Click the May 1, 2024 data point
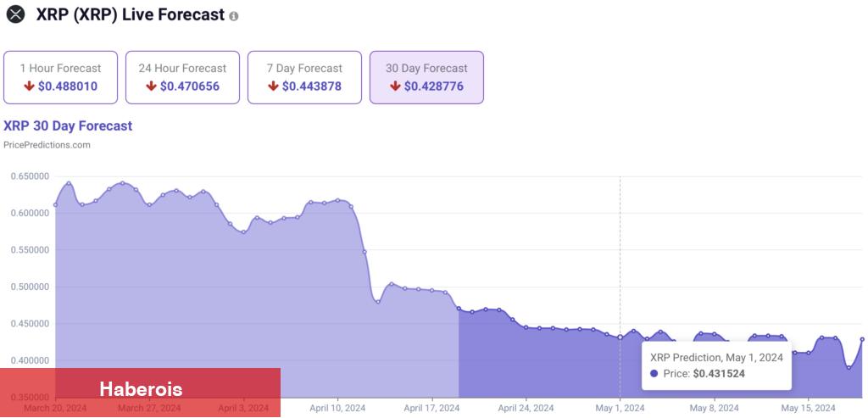This screenshot has height=418, width=868. point(620,337)
